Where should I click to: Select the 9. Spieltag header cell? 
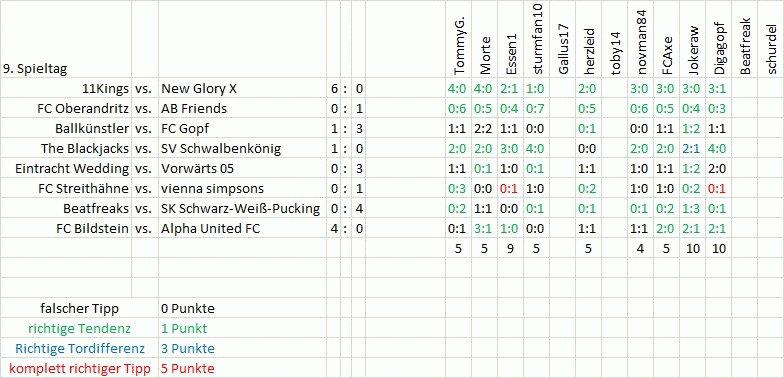point(66,40)
